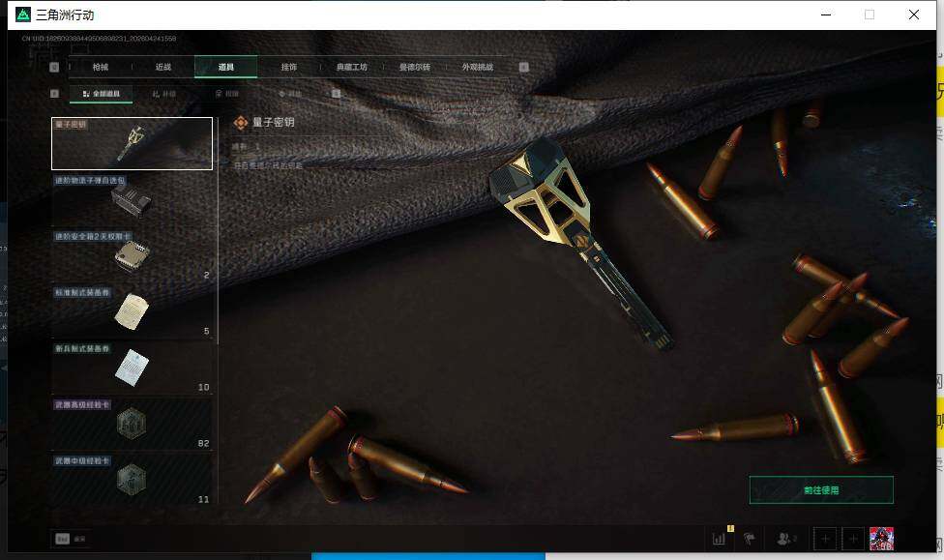Switch to the 近战 tab
Image resolution: width=944 pixels, height=560 pixels.
(163, 67)
